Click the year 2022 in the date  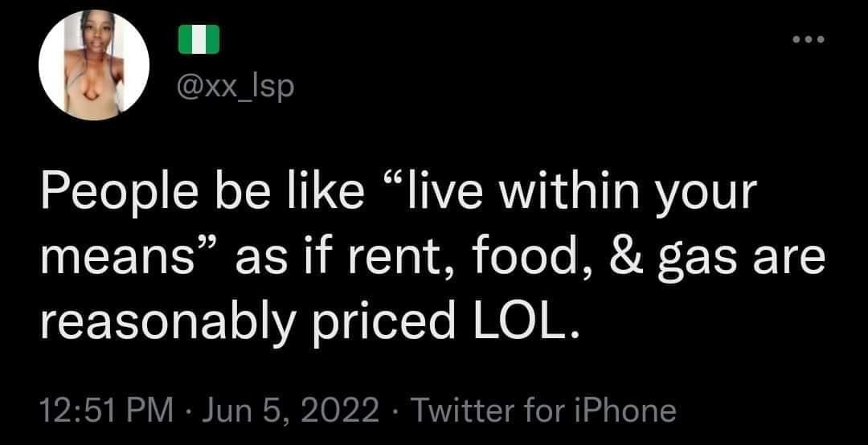point(340,410)
